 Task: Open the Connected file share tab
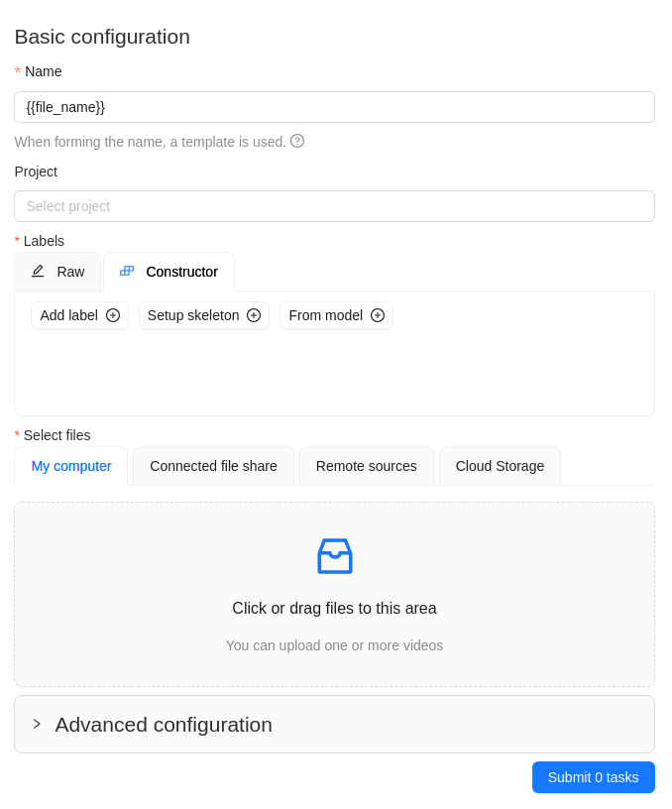[x=213, y=465]
